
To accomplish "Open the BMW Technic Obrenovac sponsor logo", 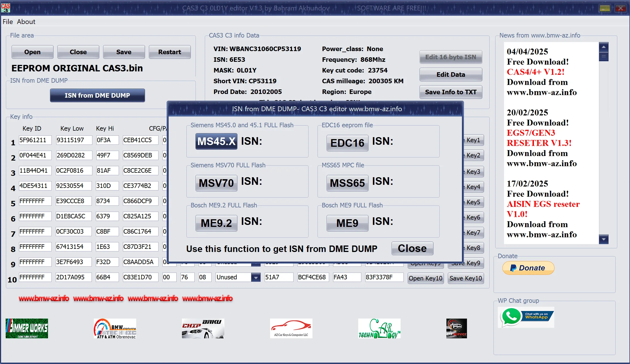I will (x=115, y=328).
